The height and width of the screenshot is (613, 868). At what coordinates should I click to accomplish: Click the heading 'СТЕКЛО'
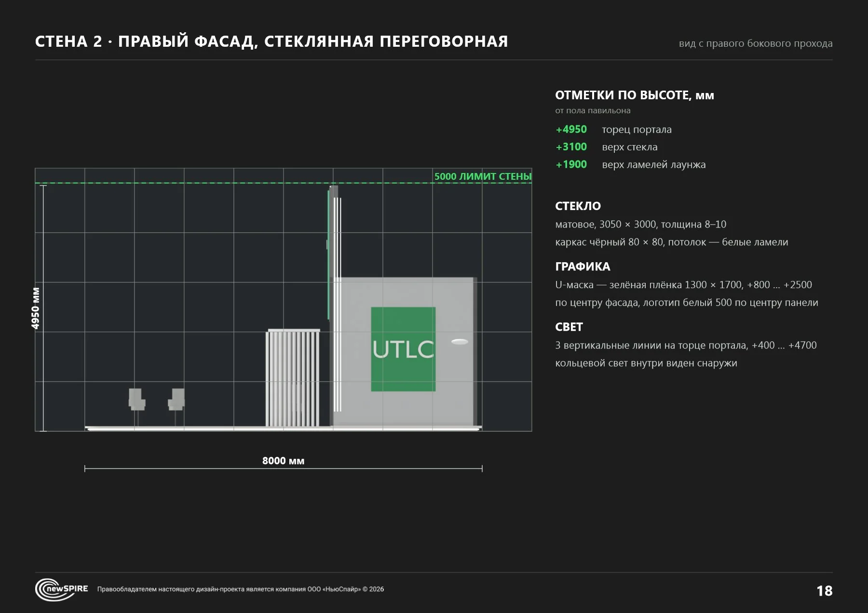coord(578,206)
